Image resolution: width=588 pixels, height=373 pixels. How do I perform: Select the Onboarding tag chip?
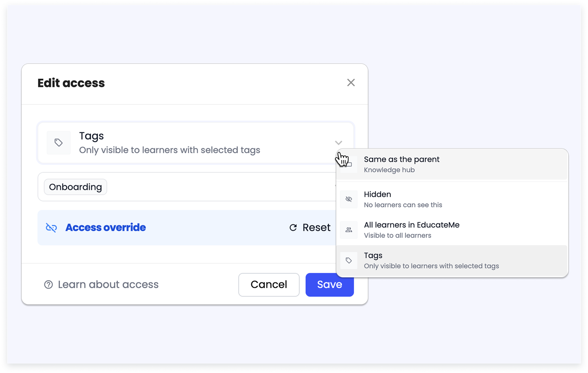tap(75, 187)
